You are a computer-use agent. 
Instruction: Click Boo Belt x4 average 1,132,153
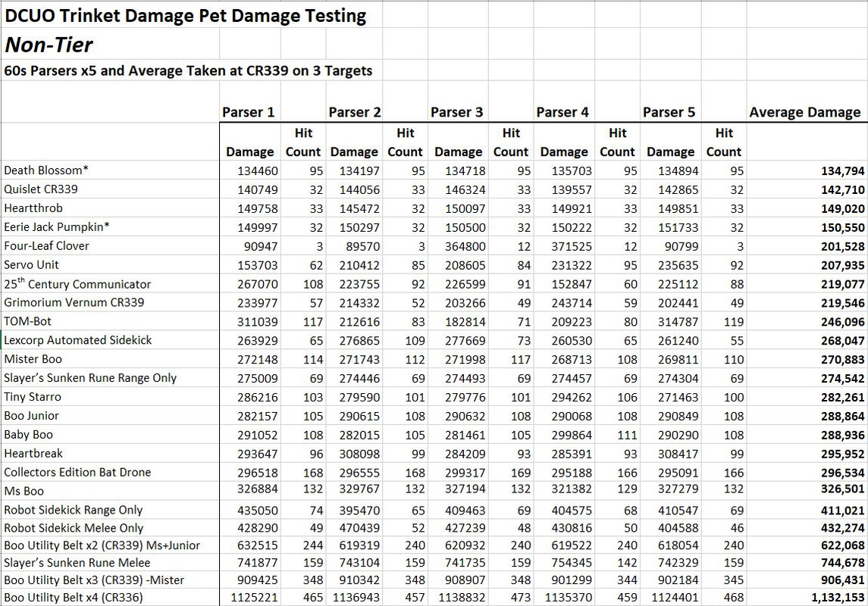[x=838, y=598]
